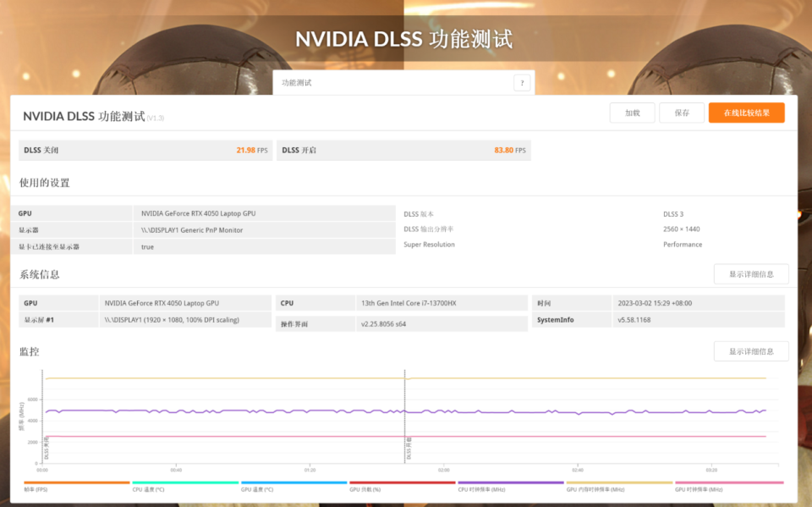This screenshot has height=507, width=812.
Task: Toggle the GPU 温度 (°C) legend item
Action: point(294,487)
